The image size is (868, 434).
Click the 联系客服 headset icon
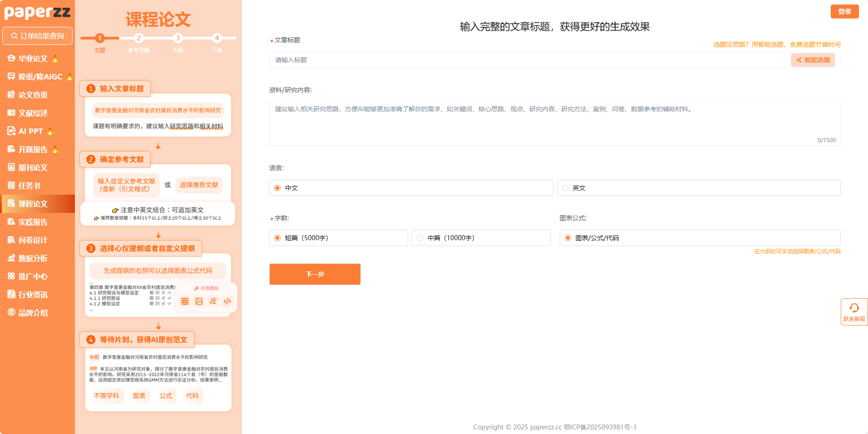tap(854, 308)
